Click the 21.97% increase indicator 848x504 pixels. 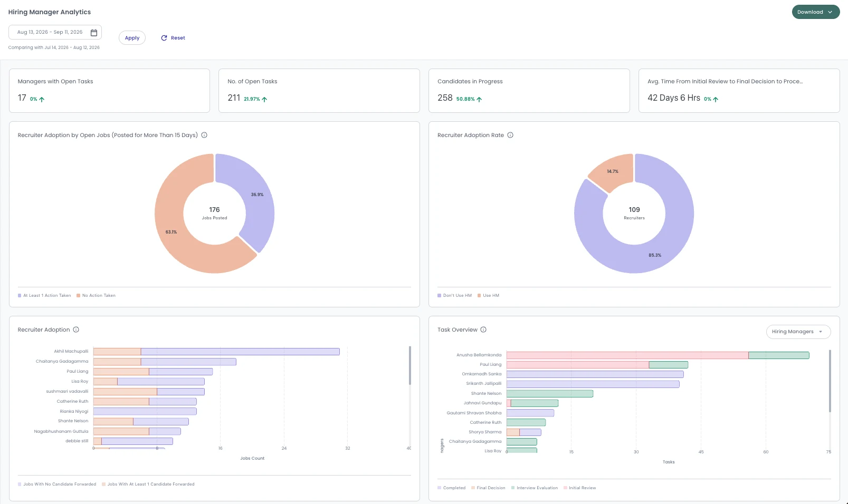click(255, 99)
